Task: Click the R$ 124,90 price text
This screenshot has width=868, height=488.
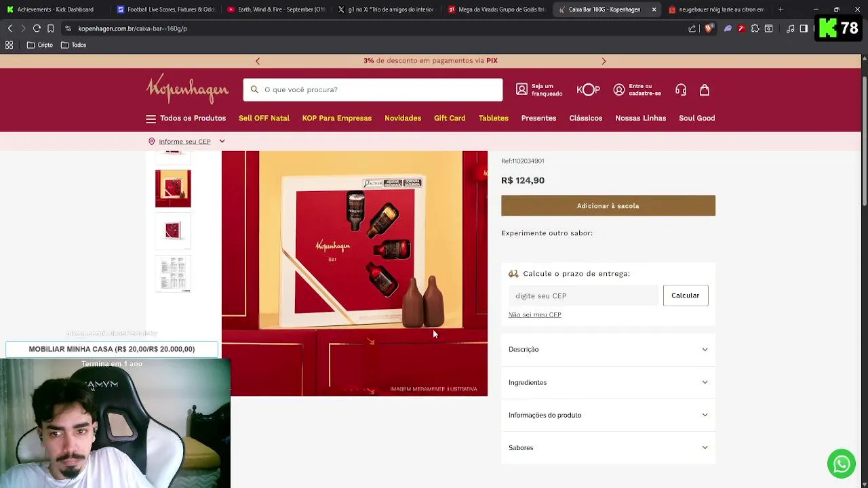Action: [523, 180]
